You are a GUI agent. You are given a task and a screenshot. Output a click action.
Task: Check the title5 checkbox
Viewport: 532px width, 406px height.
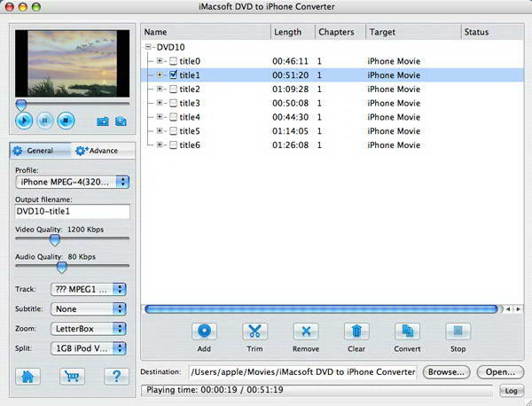174,131
